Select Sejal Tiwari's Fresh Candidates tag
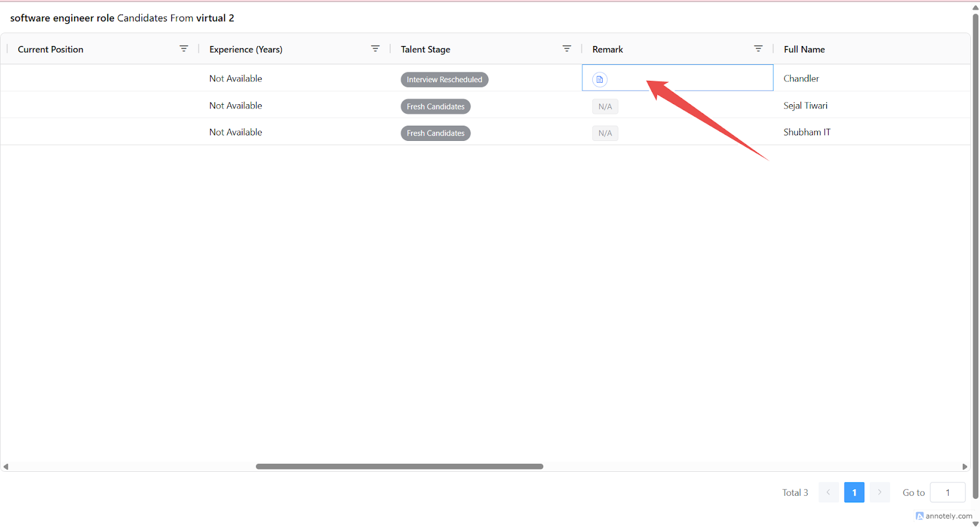 pyautogui.click(x=435, y=106)
